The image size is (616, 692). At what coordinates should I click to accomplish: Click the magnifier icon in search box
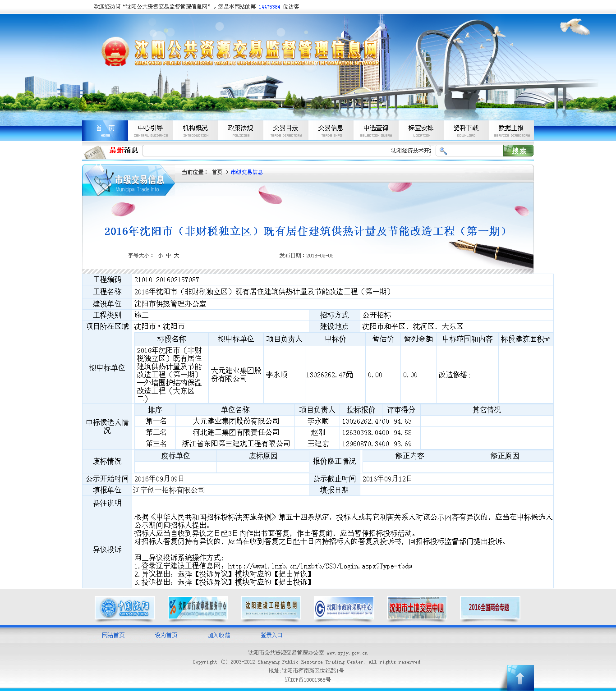pyautogui.click(x=443, y=151)
